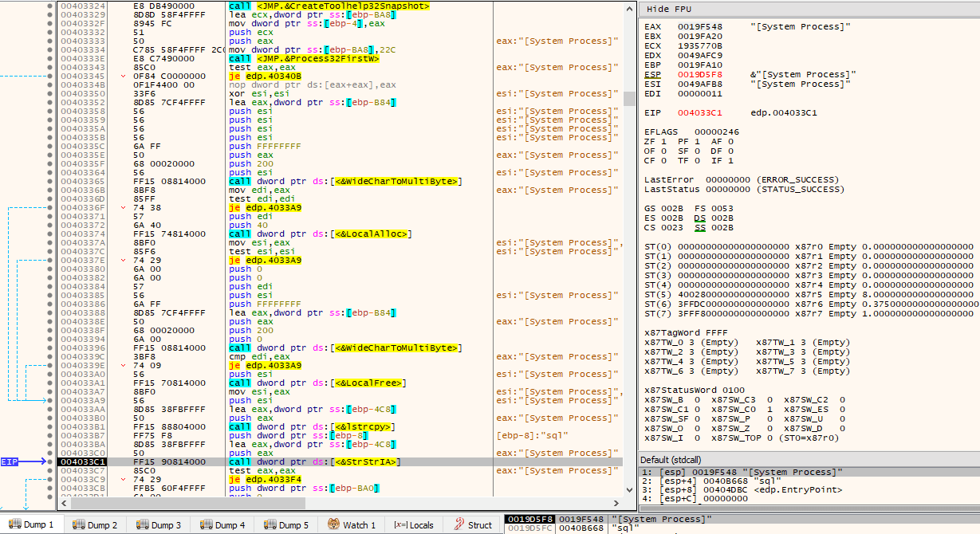Click the jump marker at address 0040336F
This screenshot has height=534, width=980.
123,207
